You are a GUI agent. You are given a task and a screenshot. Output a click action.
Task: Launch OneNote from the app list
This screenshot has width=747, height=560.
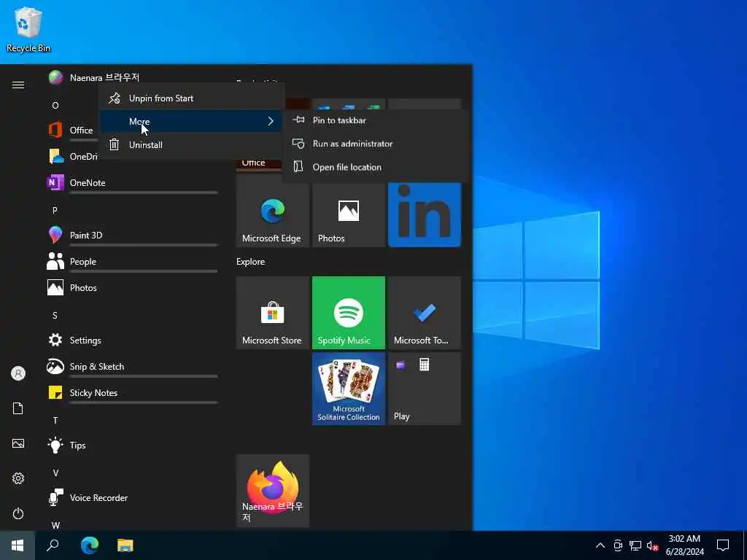pos(133,182)
